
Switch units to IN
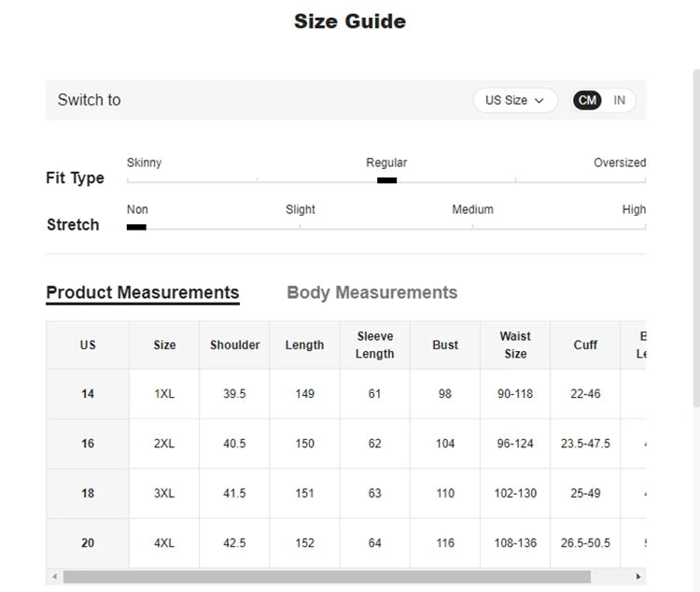click(619, 100)
